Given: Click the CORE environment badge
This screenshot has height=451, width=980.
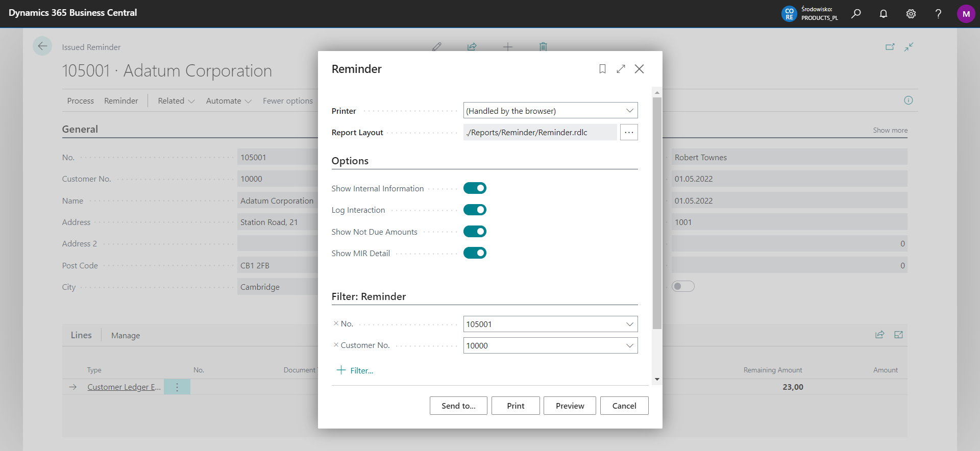Looking at the screenshot, I should pos(789,14).
